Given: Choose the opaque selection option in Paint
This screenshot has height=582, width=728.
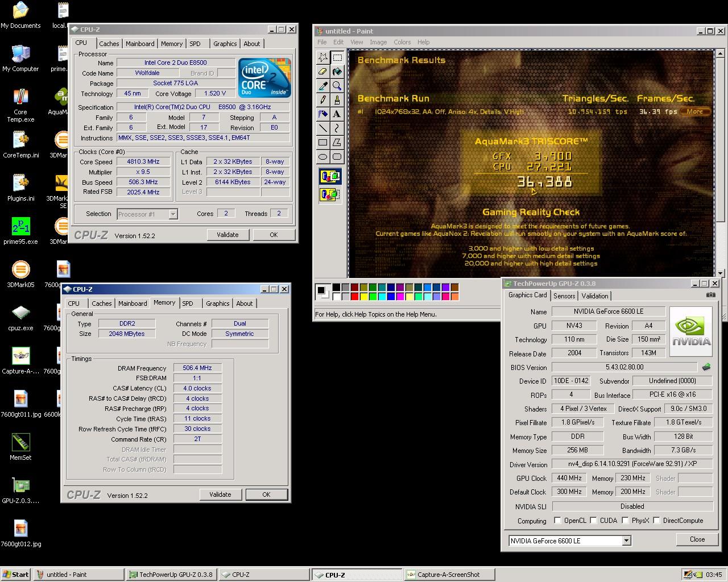Looking at the screenshot, I should [330, 177].
